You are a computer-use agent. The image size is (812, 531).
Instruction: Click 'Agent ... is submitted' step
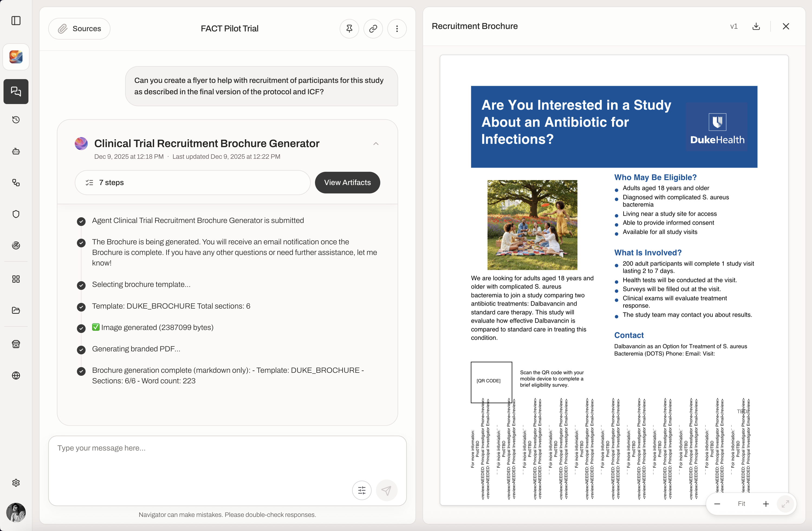198,221
